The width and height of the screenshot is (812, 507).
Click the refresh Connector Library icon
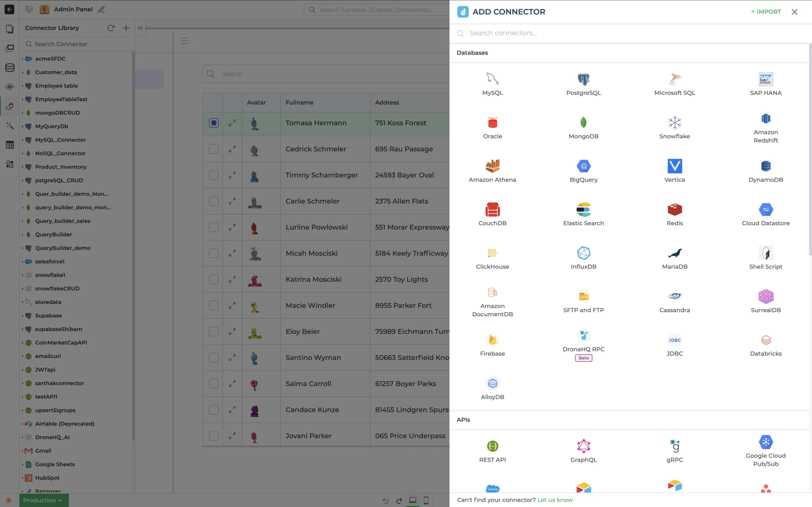pos(111,28)
